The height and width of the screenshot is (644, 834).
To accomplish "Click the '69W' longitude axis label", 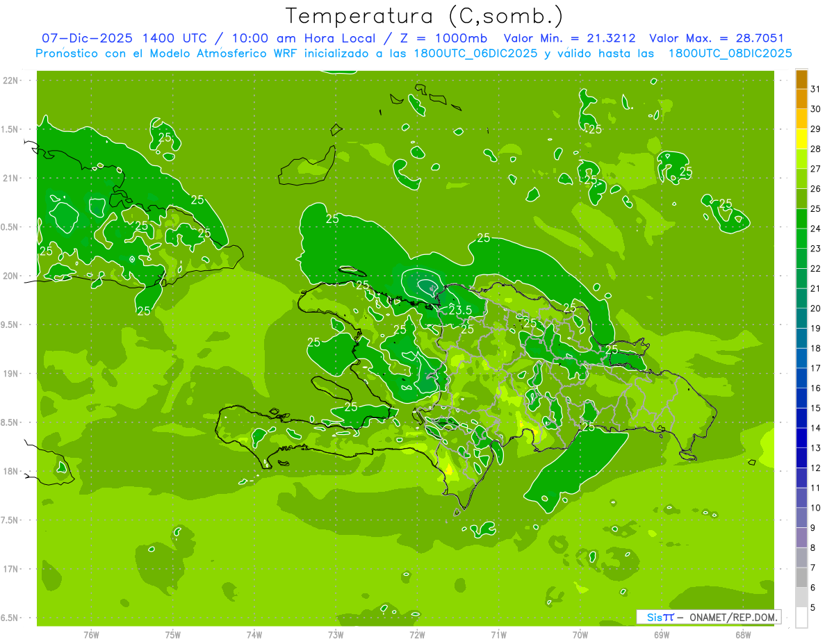I will (x=662, y=634).
